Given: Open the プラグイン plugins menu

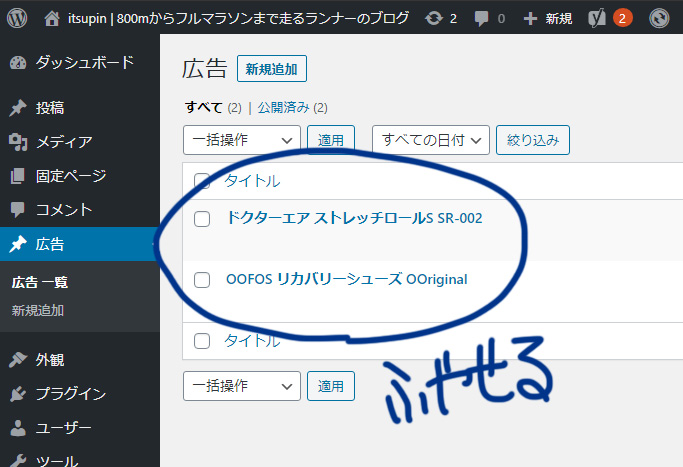Looking at the screenshot, I should pos(70,393).
